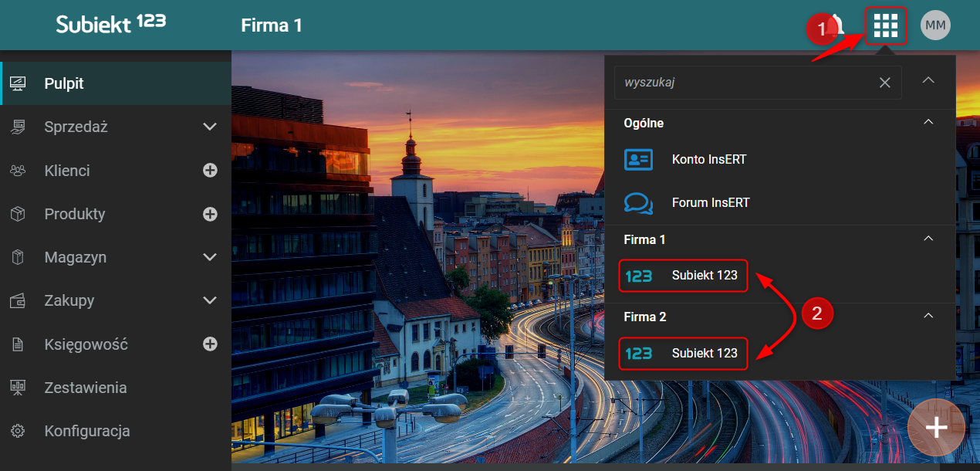The image size is (980, 471).
Task: Click the Firma 1 title in header
Action: pos(272,25)
